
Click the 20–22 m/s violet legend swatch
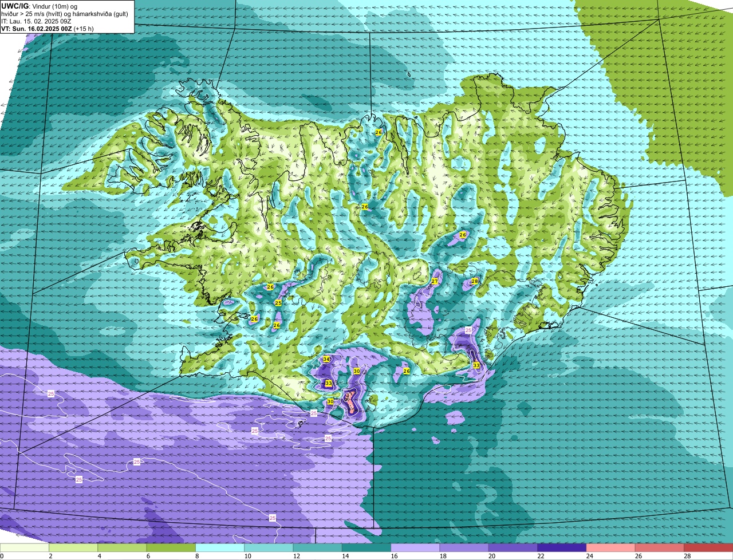click(x=513, y=547)
